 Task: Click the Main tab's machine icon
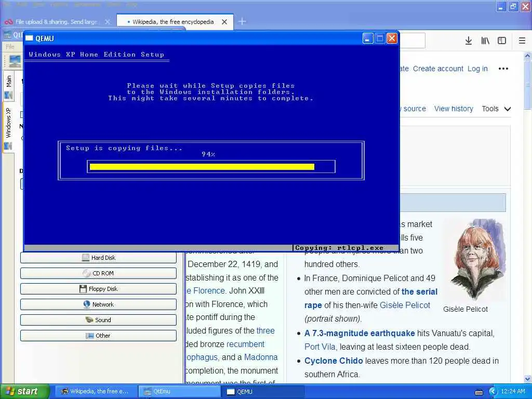8,96
